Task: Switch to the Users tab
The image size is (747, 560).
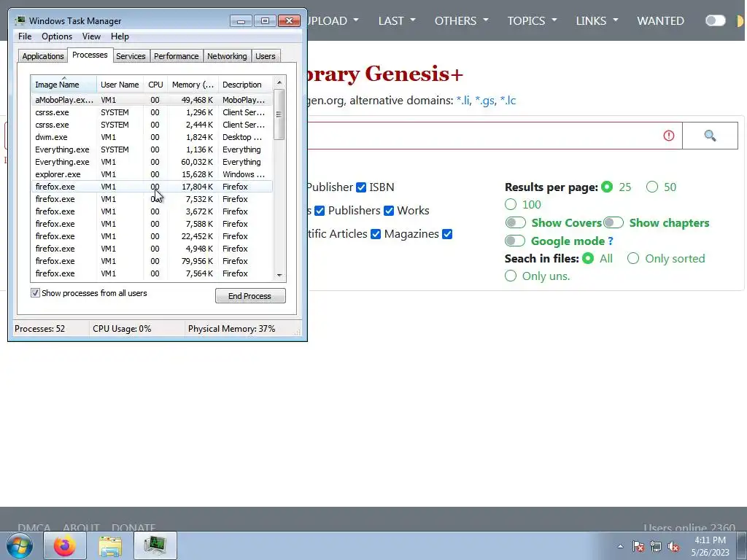Action: pyautogui.click(x=266, y=56)
